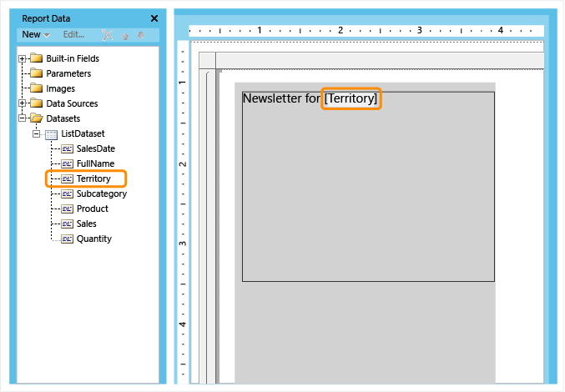Collapse the Datasets node
The height and width of the screenshot is (392, 565).
coord(23,118)
